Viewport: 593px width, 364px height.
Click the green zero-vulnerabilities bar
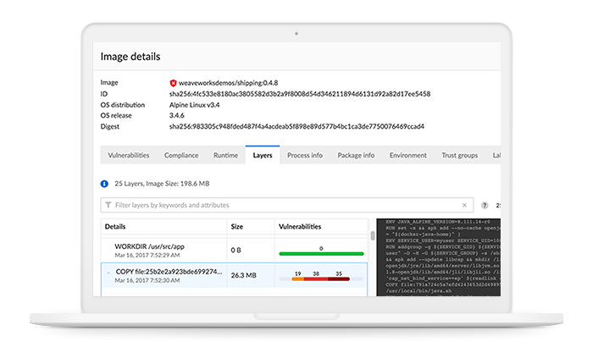[x=321, y=253]
